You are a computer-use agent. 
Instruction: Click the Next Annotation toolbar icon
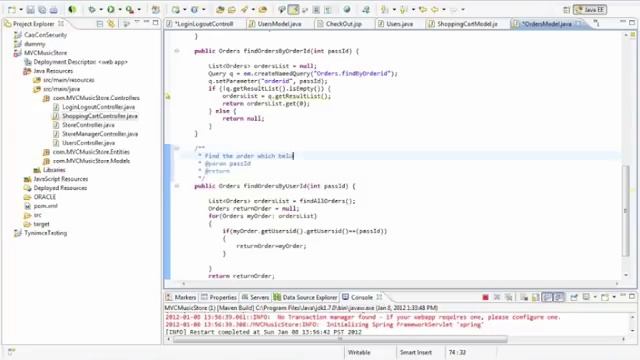[x=384, y=9]
